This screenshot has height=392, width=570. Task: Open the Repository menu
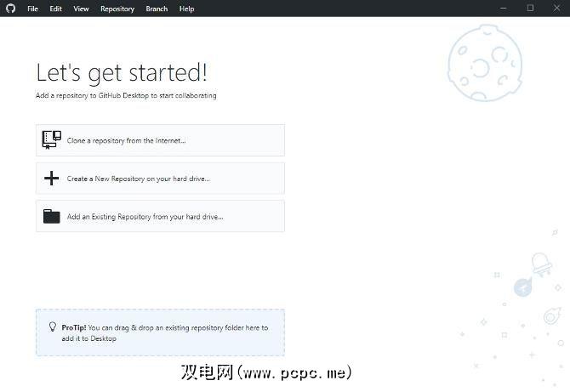pyautogui.click(x=117, y=9)
